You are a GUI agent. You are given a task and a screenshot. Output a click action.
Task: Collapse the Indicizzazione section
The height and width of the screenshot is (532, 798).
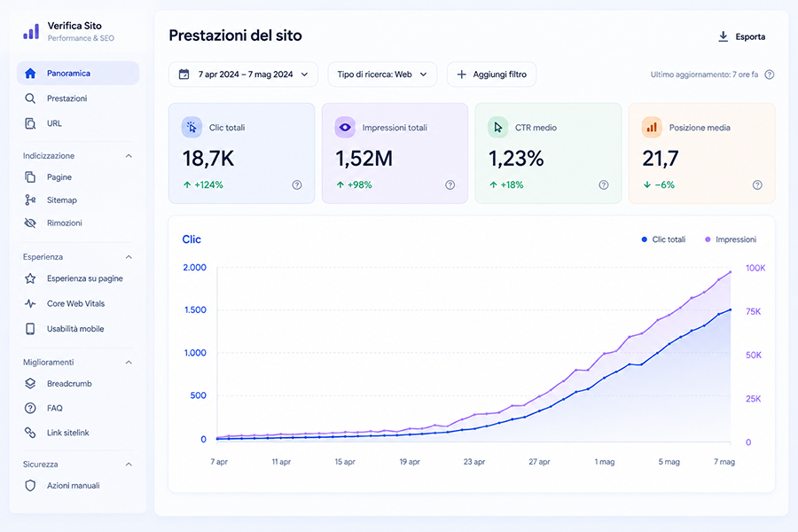tap(129, 156)
